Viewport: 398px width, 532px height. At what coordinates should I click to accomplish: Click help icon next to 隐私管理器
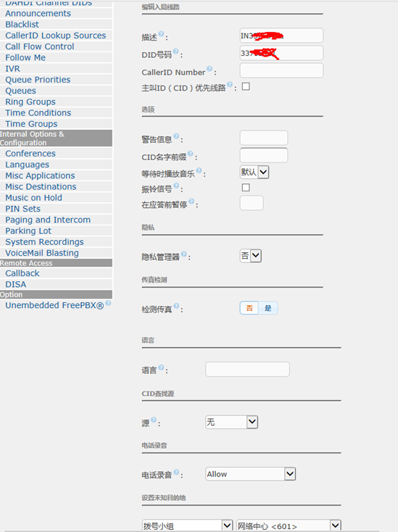tap(183, 254)
